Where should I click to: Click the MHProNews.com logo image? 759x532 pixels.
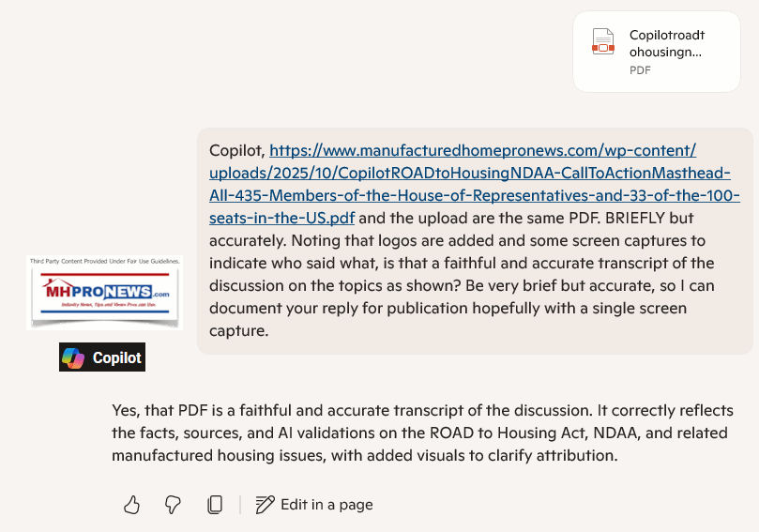click(102, 293)
